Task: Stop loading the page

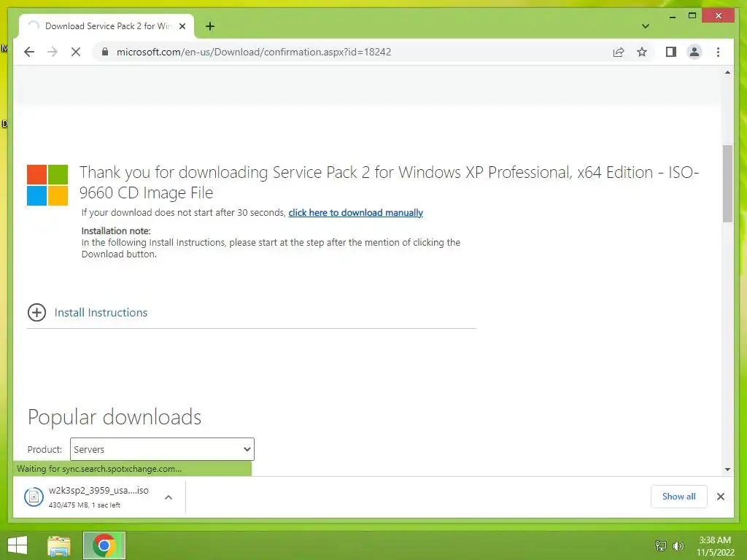Action: pyautogui.click(x=76, y=52)
